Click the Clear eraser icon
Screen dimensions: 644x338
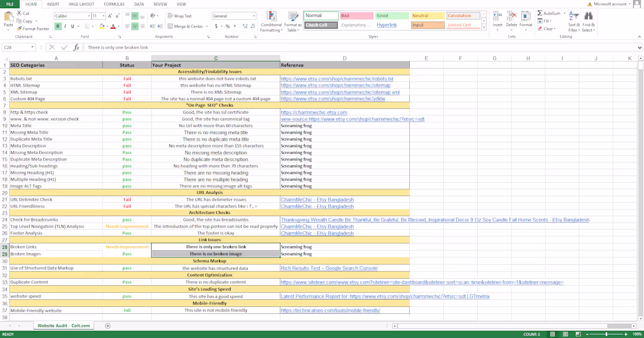540,29
